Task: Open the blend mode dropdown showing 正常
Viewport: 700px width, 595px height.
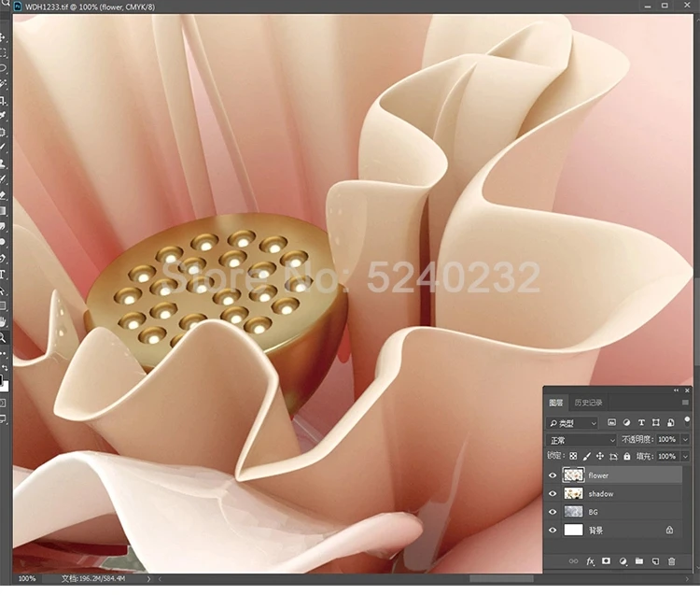Action: pyautogui.click(x=581, y=440)
